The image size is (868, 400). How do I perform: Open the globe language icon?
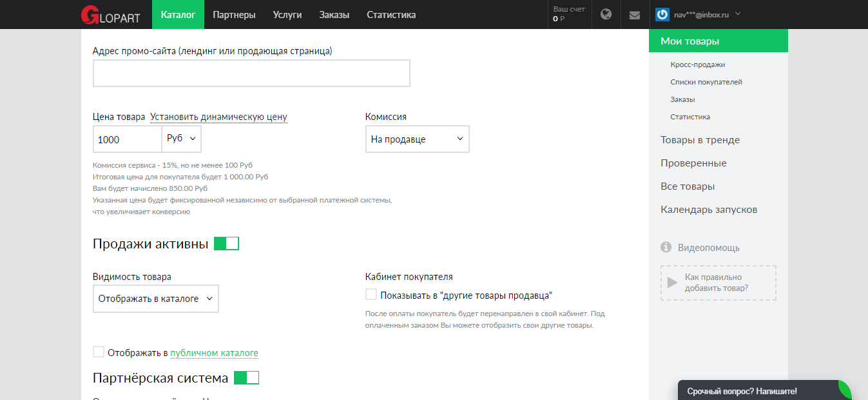pos(606,14)
